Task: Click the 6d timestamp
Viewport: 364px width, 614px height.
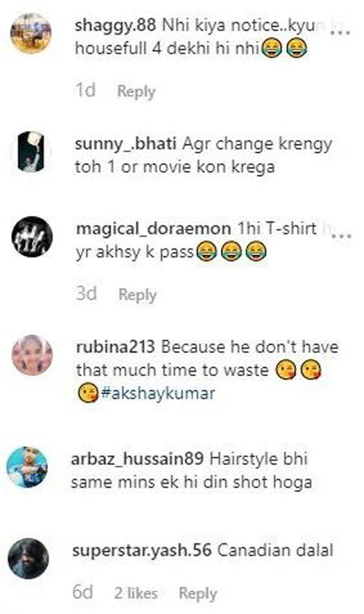Action: pos(83,592)
